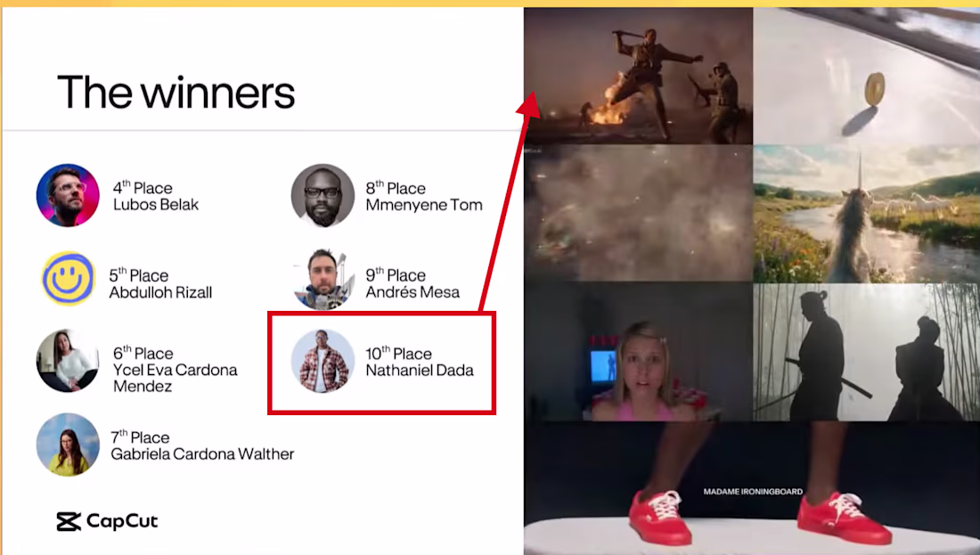Click the yellow smiley avatar of Abdulloh Rizall
Image resolution: width=980 pixels, height=555 pixels.
68,278
